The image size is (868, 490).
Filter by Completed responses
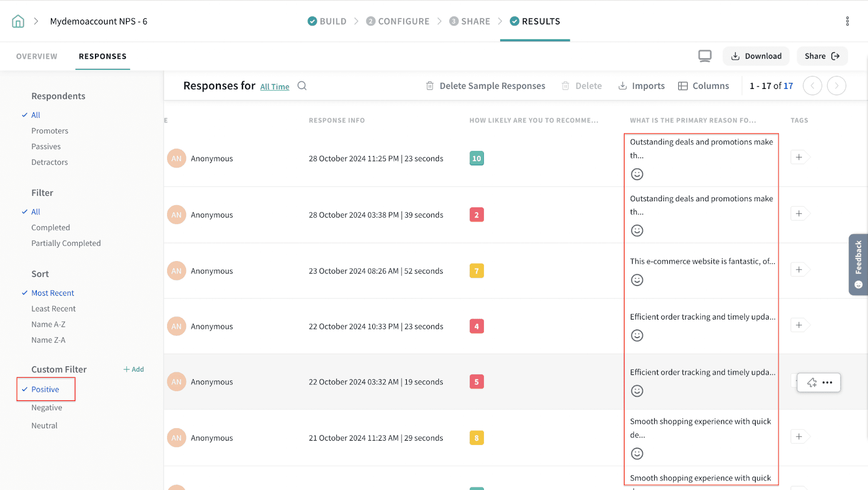(x=50, y=227)
